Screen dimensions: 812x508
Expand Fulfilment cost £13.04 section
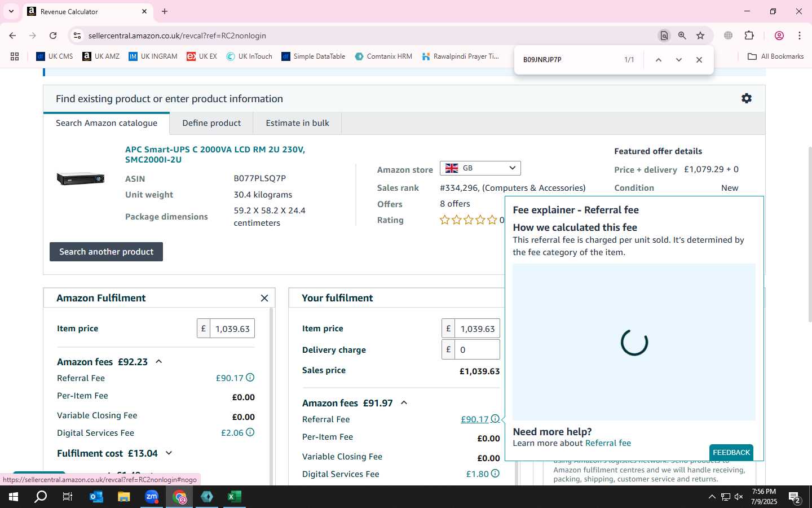(169, 453)
